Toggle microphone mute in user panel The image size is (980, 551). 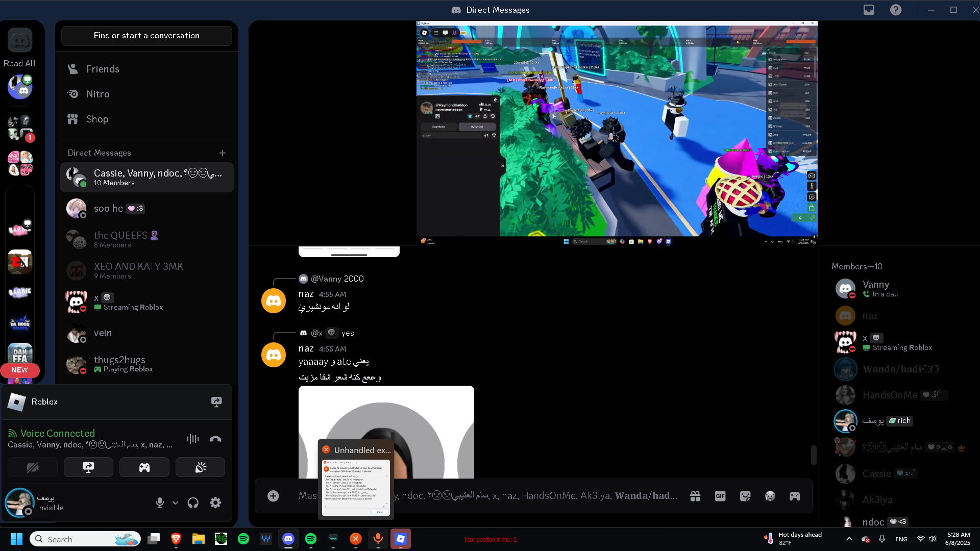pos(160,503)
